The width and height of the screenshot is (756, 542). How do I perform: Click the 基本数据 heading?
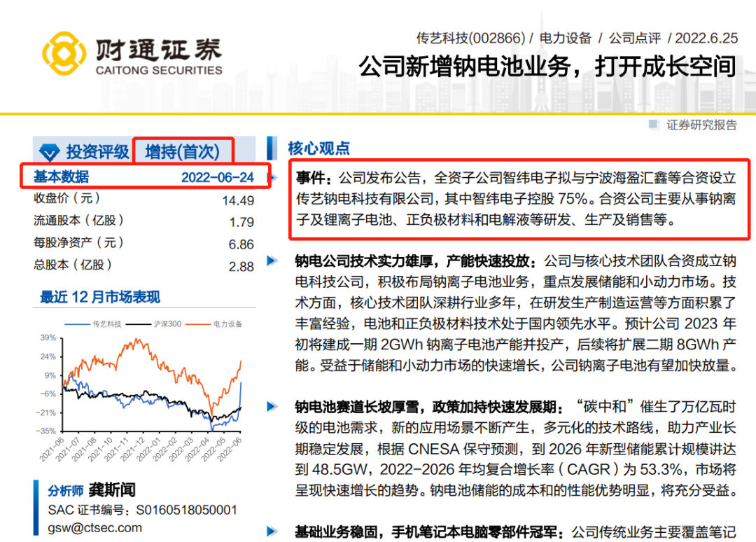tap(61, 177)
